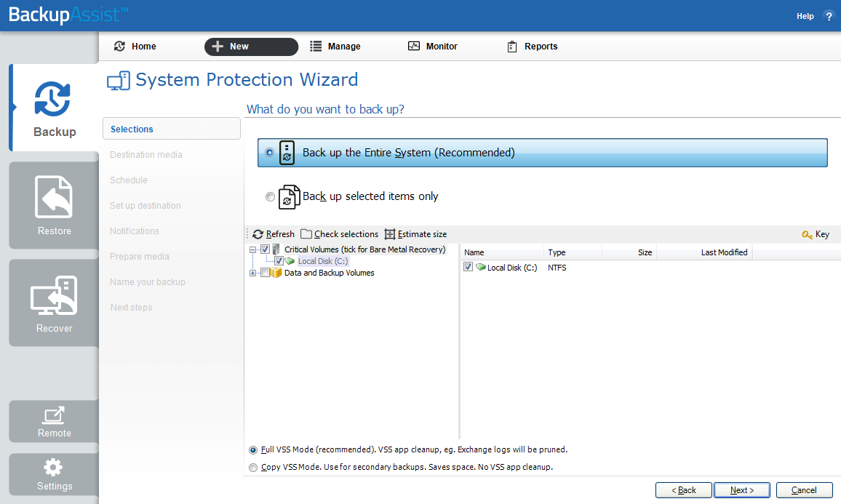Select Full VSS Mode radio button
Screen dimensions: 841x504
pyautogui.click(x=253, y=450)
